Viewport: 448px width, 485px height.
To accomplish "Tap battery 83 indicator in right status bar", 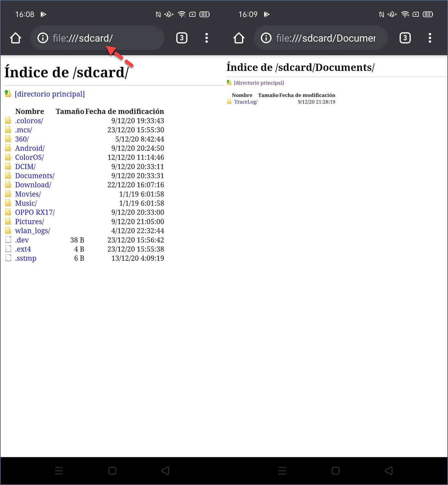I will coord(428,14).
